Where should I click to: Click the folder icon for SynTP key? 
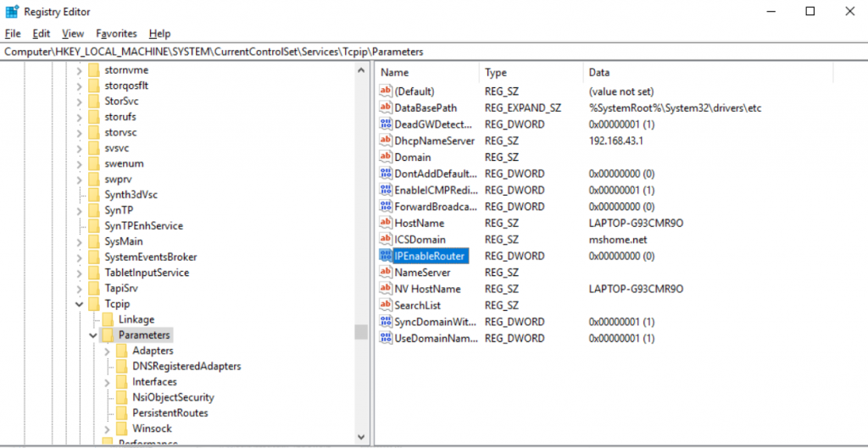click(x=93, y=210)
